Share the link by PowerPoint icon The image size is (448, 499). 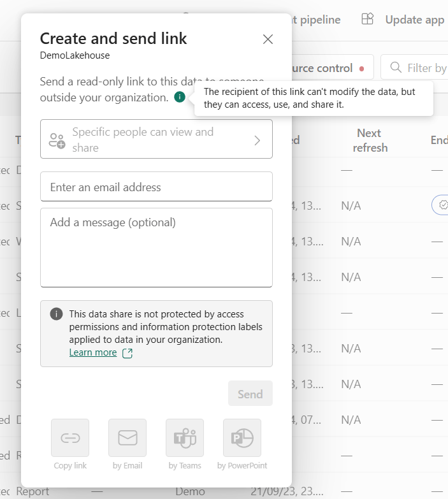pos(242,438)
